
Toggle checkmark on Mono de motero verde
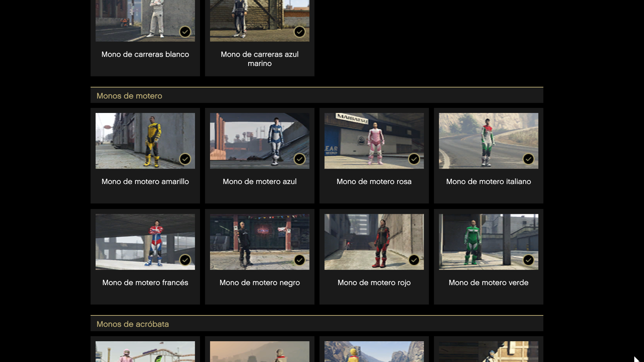tap(528, 260)
